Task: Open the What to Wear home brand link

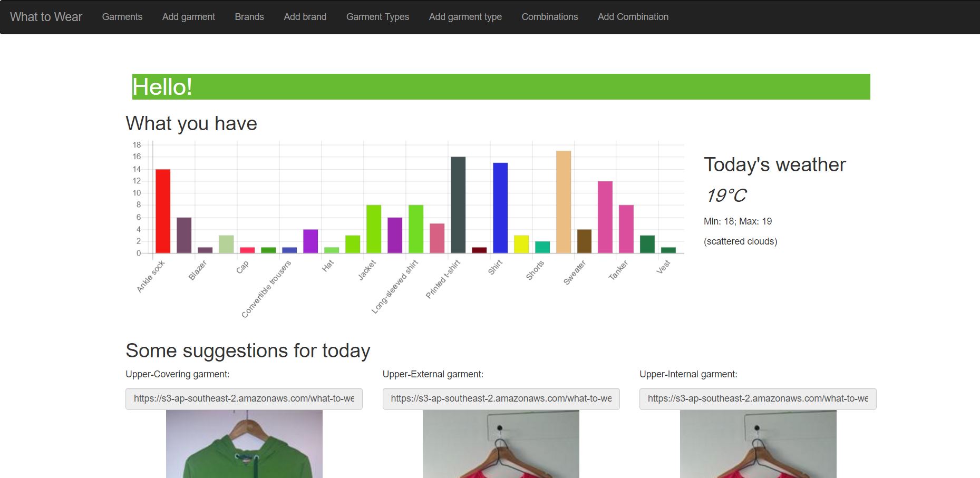Action: 46,17
